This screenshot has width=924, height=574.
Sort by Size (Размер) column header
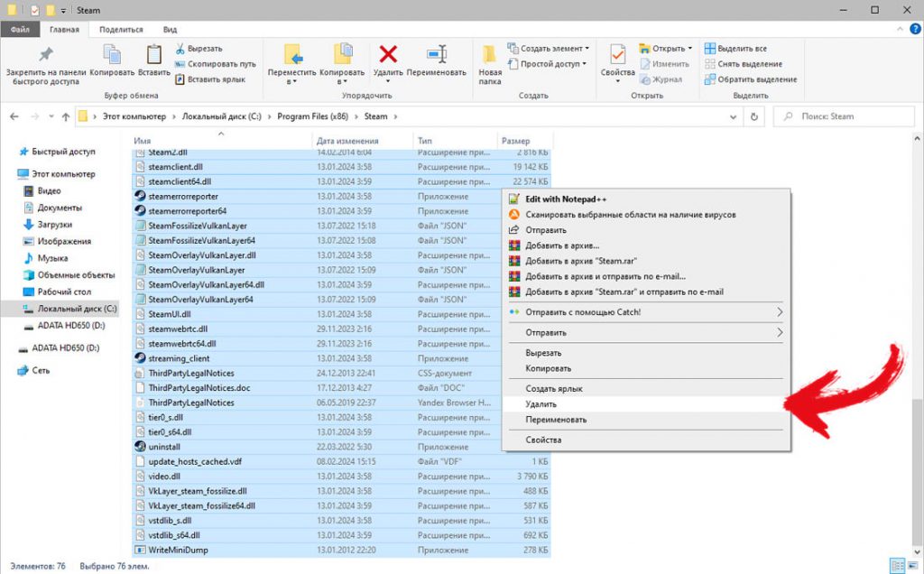pos(515,141)
